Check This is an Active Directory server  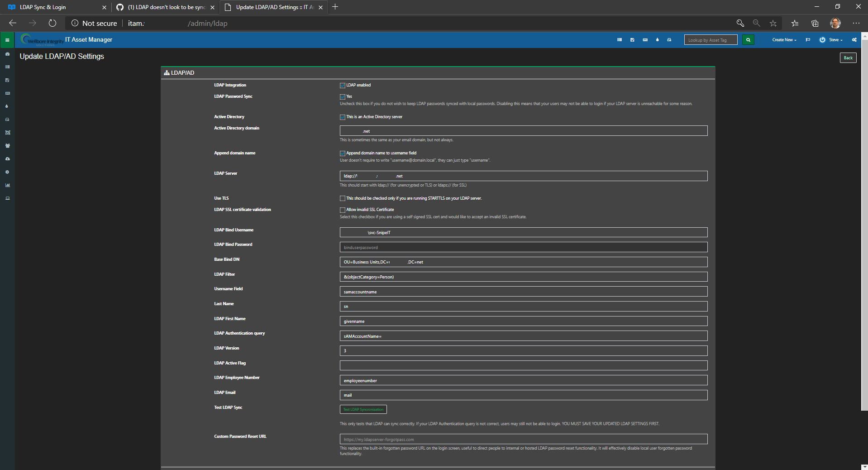pos(343,117)
